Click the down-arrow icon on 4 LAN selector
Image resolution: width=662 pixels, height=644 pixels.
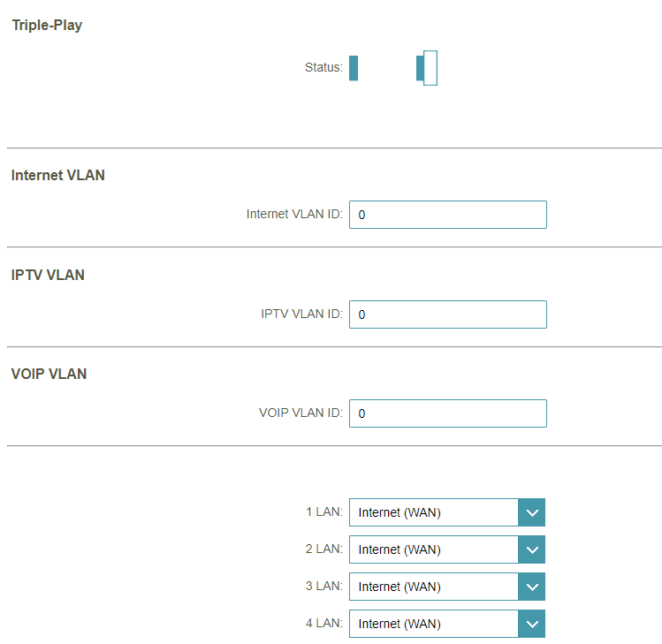point(531,624)
